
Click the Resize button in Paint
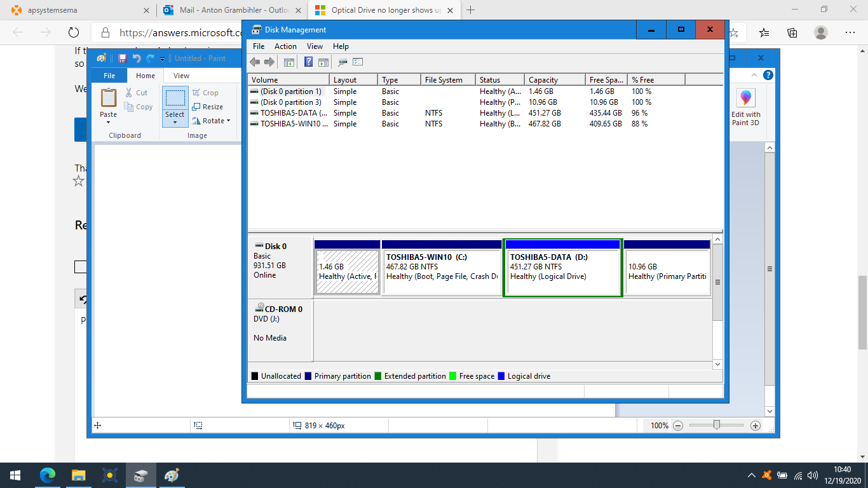pos(207,107)
